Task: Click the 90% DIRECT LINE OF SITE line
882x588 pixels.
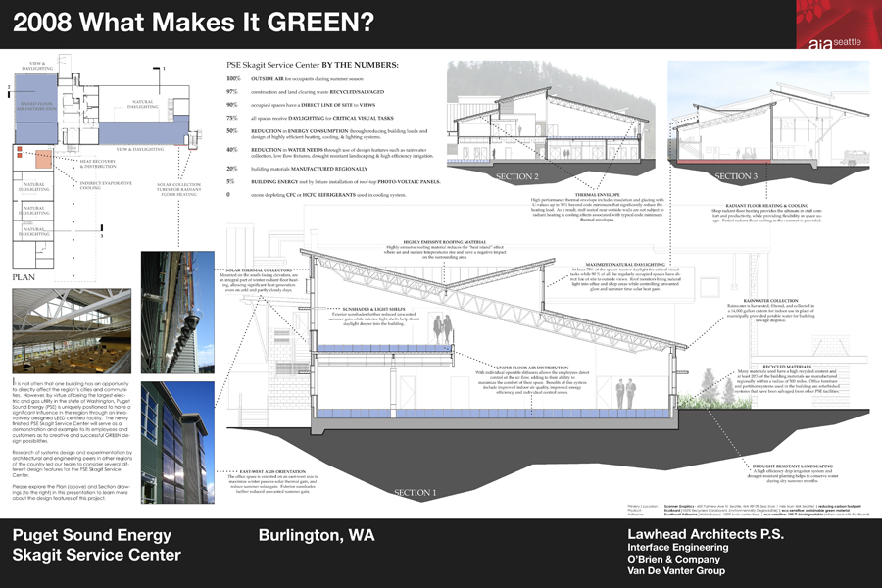Action: click(301, 105)
